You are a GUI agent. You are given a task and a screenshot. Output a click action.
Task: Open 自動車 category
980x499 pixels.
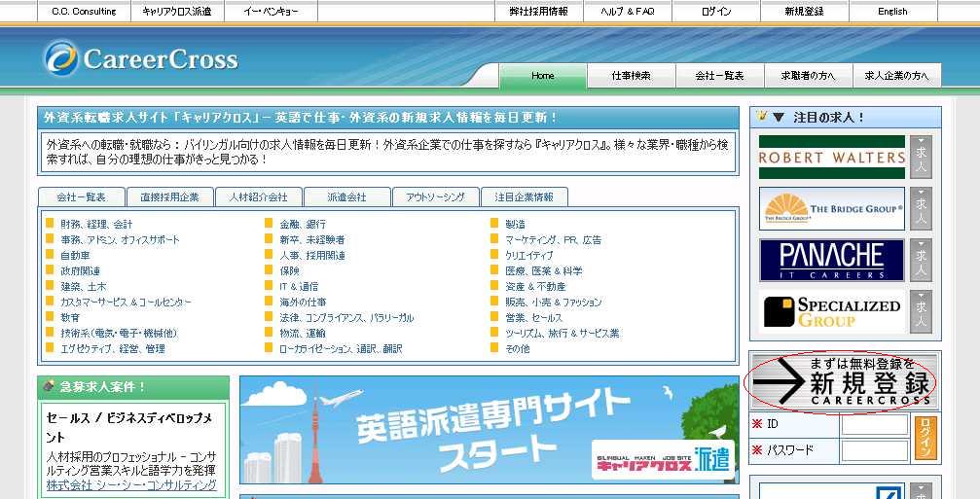pyautogui.click(x=75, y=256)
